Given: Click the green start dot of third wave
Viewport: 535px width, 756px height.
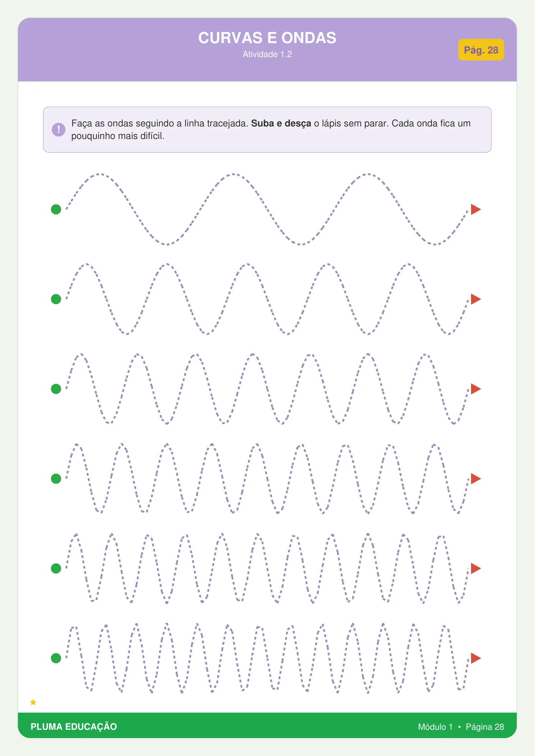Looking at the screenshot, I should (x=56, y=389).
